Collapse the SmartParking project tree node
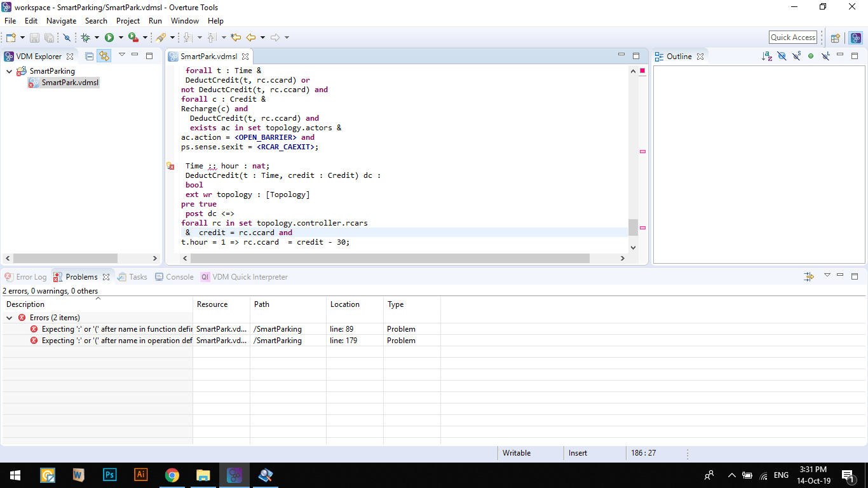The height and width of the screenshot is (488, 868). click(x=9, y=71)
